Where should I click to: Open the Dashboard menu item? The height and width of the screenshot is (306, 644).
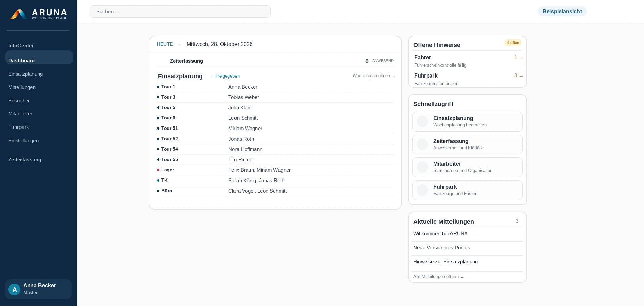(x=39, y=57)
